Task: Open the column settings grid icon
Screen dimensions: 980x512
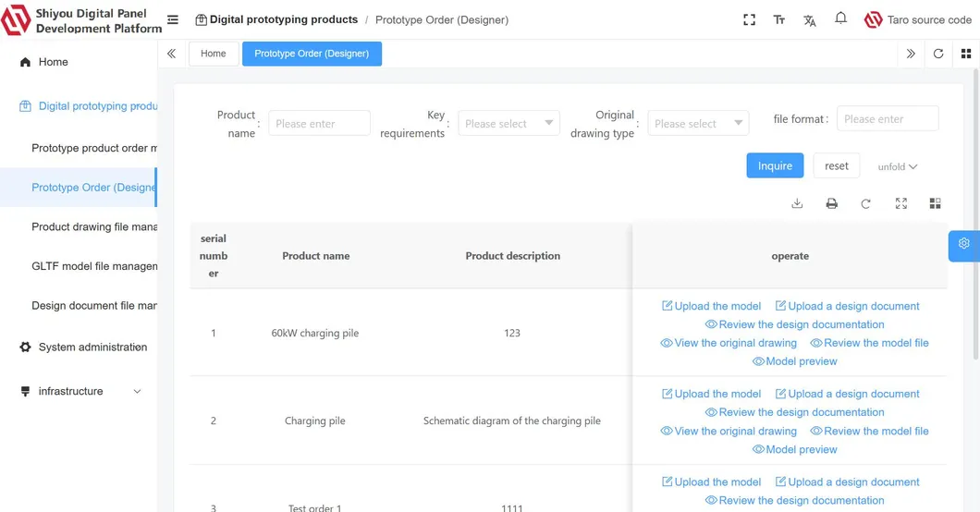Action: coord(935,203)
